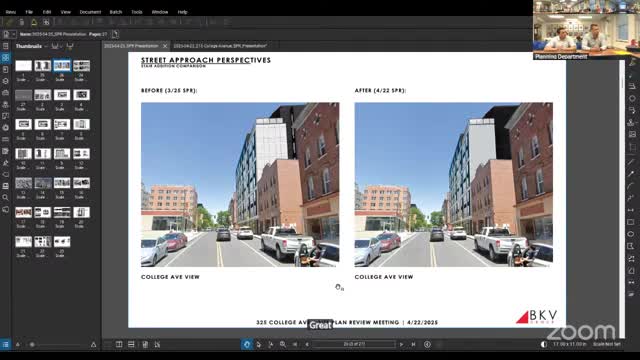Select the Polygon markup tool
Screen dimensions: 640x360
tap(631, 246)
